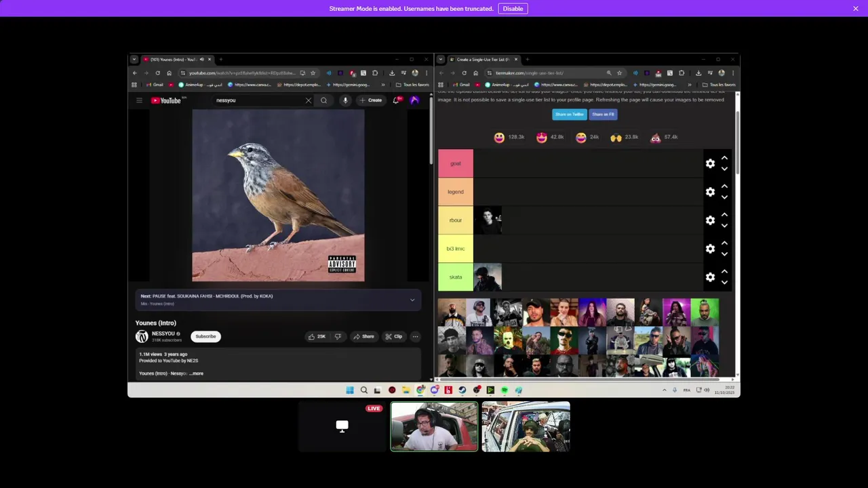Open extensions puzzle icon in TierMaker window
The image size is (868, 488).
point(682,73)
